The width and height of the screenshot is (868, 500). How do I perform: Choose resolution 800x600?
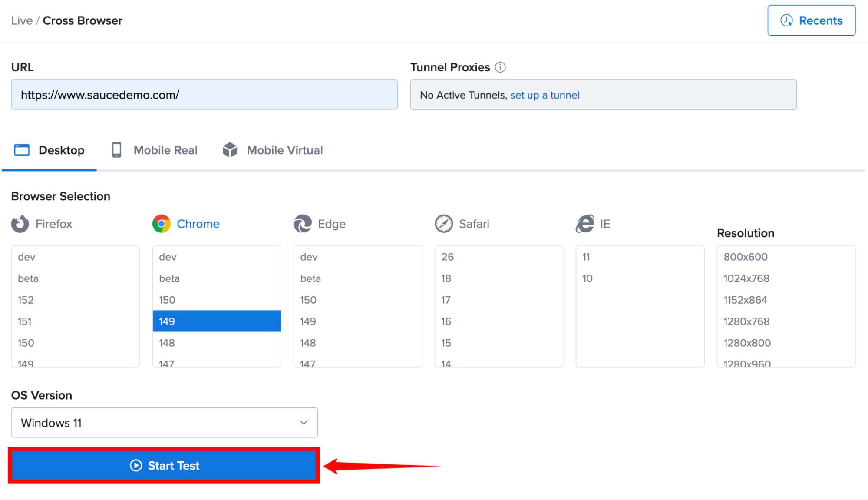[786, 257]
